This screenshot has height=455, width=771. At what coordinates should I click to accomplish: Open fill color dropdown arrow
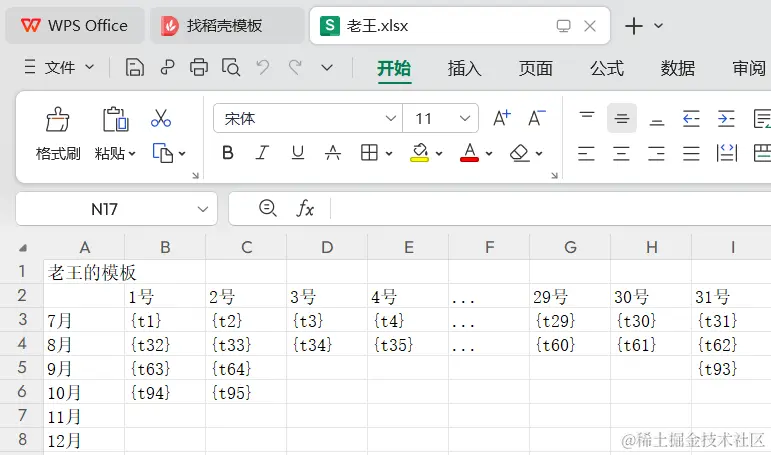coord(439,153)
